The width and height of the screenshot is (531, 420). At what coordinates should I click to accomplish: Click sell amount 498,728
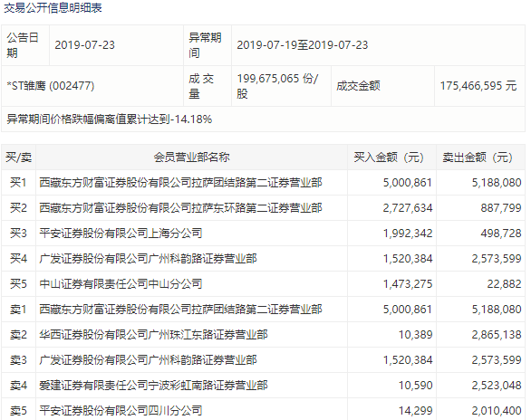point(501,234)
